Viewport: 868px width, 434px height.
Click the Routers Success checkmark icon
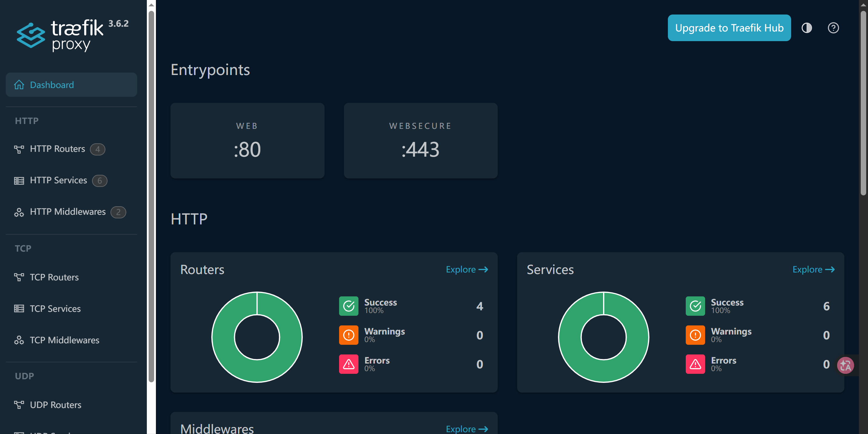348,306
